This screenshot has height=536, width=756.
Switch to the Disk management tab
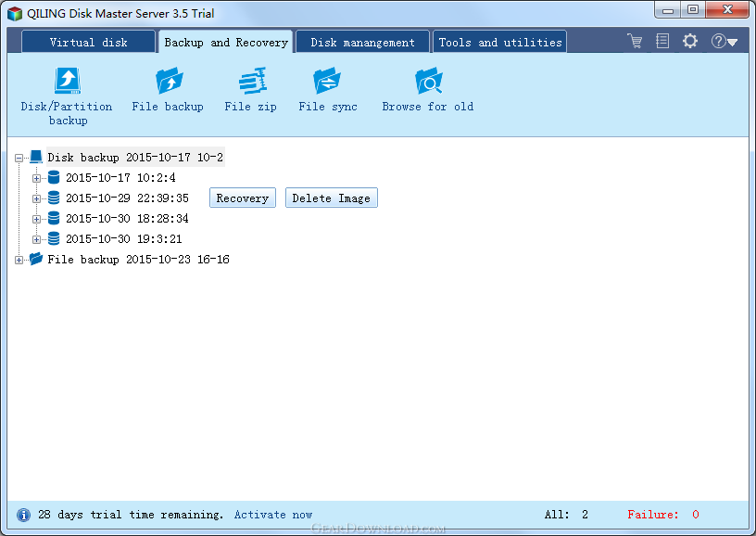pyautogui.click(x=362, y=43)
